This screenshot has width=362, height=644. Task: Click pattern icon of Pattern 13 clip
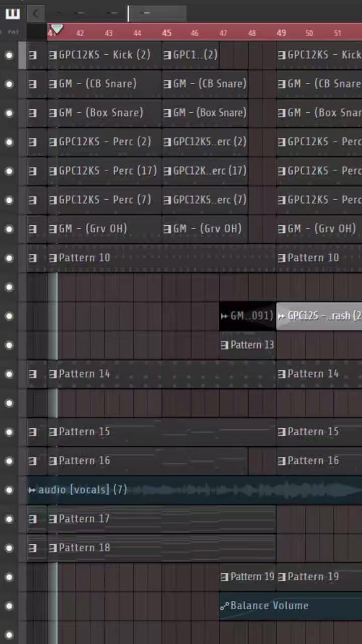(x=225, y=345)
